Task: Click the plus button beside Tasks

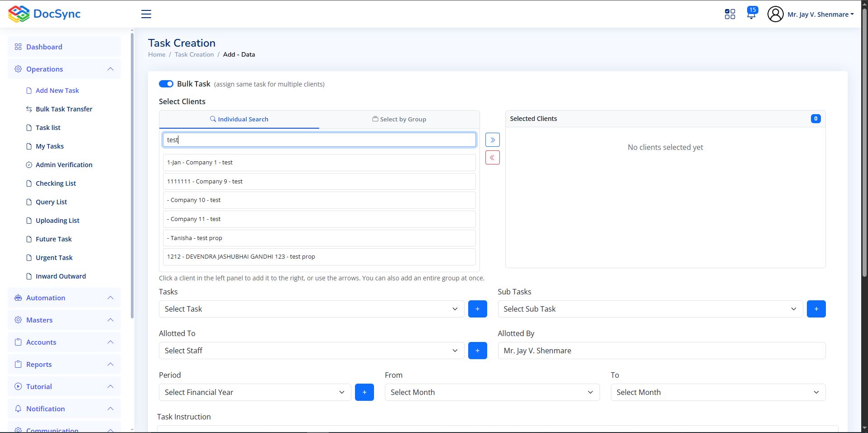Action: 477,309
